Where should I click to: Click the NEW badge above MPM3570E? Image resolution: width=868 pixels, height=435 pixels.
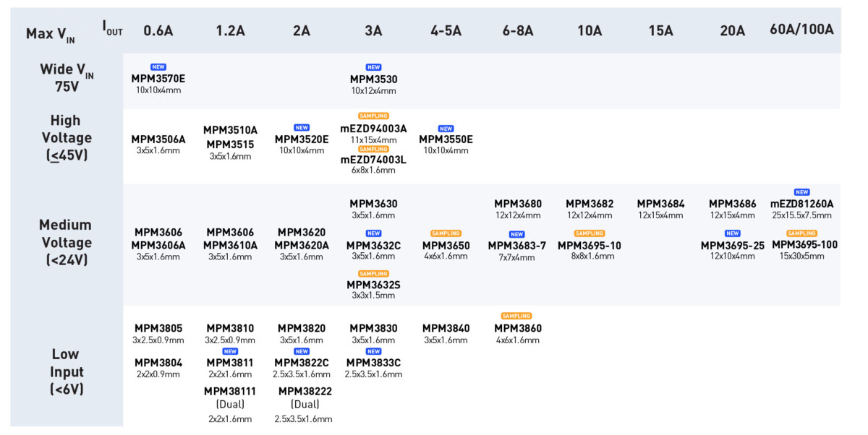click(158, 67)
